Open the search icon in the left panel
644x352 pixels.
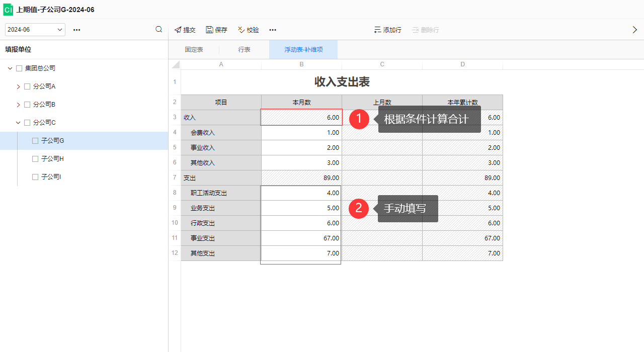(158, 30)
